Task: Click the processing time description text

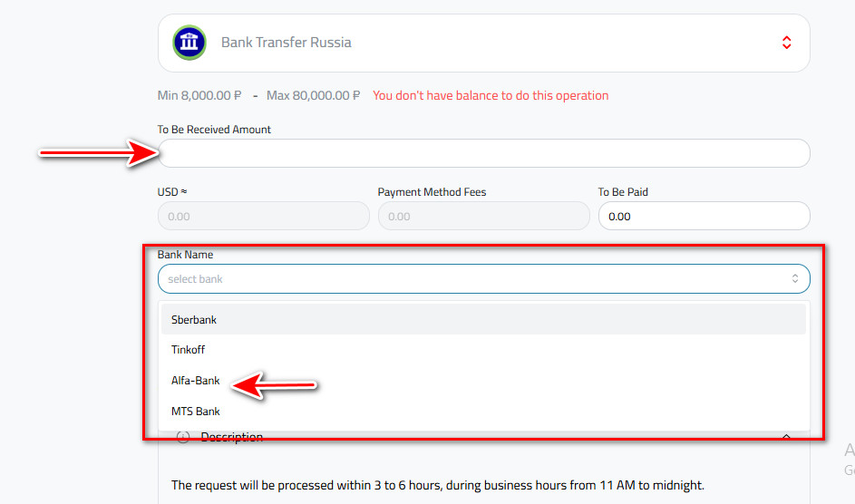Action: point(437,485)
